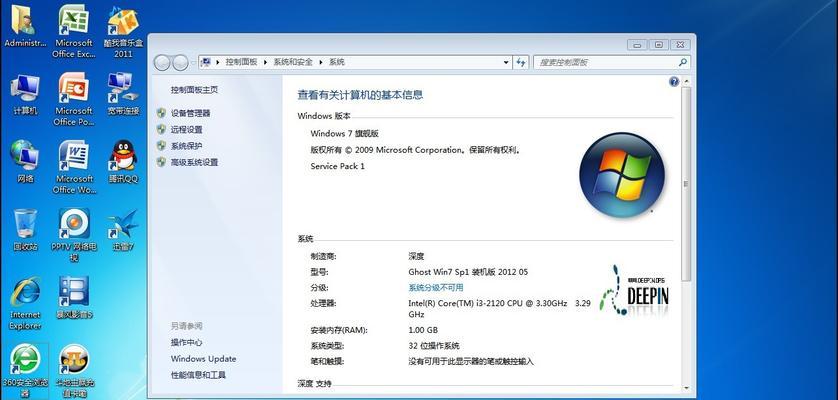Click the 1.00 GB RAM value
This screenshot has height=400, width=838.
point(423,330)
